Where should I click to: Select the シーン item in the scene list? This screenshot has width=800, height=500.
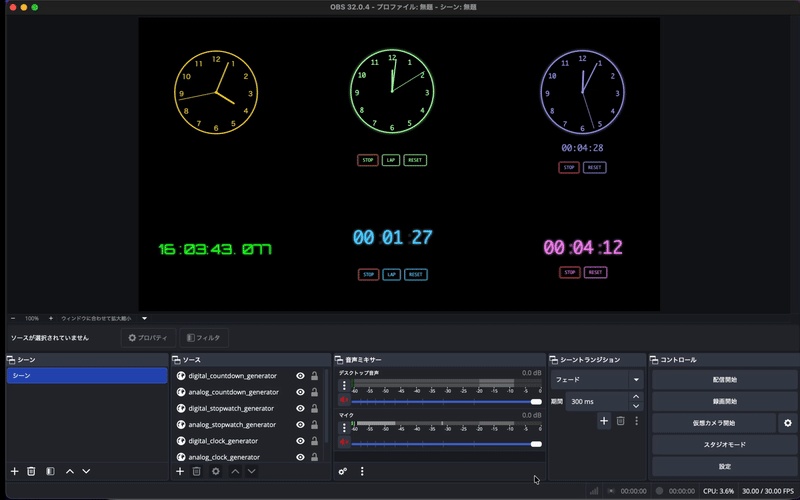[87, 376]
